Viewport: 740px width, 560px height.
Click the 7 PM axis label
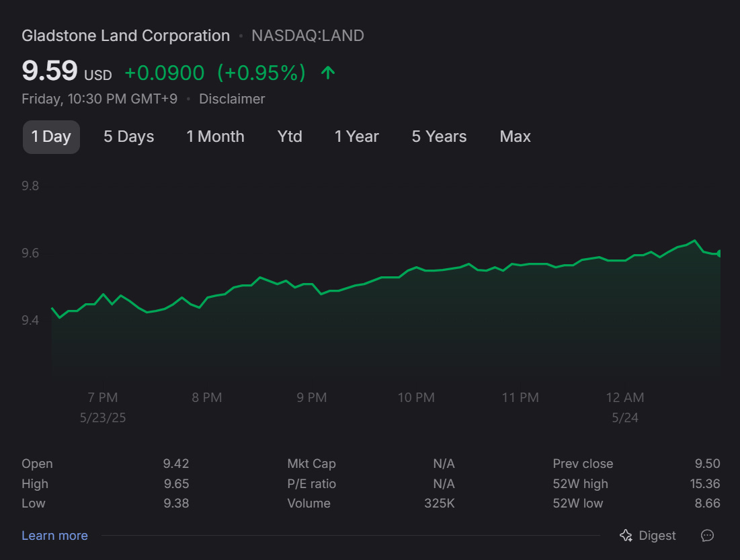click(103, 397)
